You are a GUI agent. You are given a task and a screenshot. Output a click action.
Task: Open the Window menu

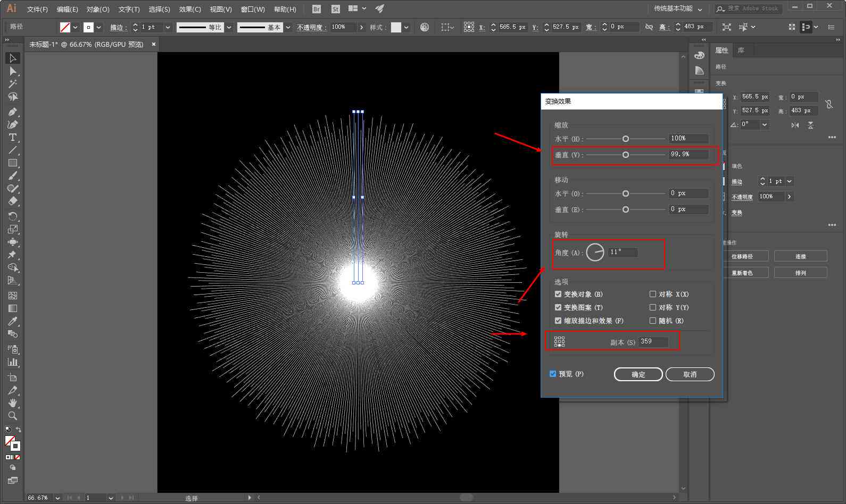pos(253,9)
